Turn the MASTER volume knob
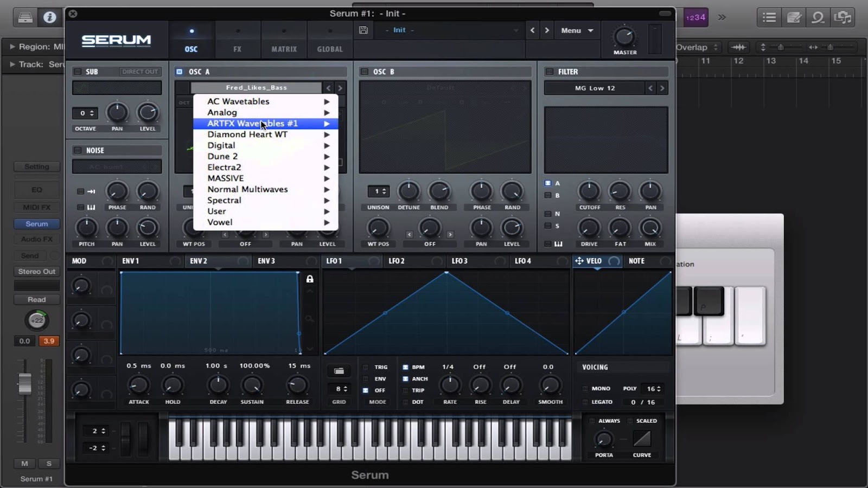Image resolution: width=868 pixels, height=488 pixels. click(x=624, y=37)
